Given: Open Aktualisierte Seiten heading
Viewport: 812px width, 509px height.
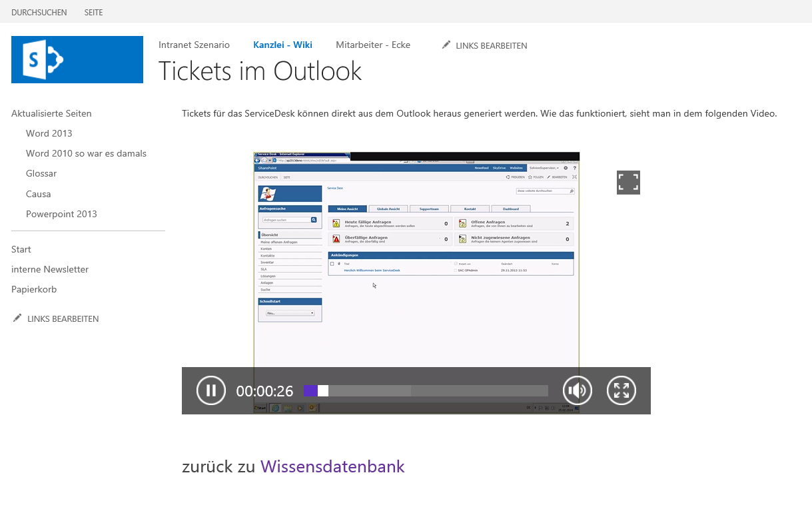Looking at the screenshot, I should coord(51,113).
